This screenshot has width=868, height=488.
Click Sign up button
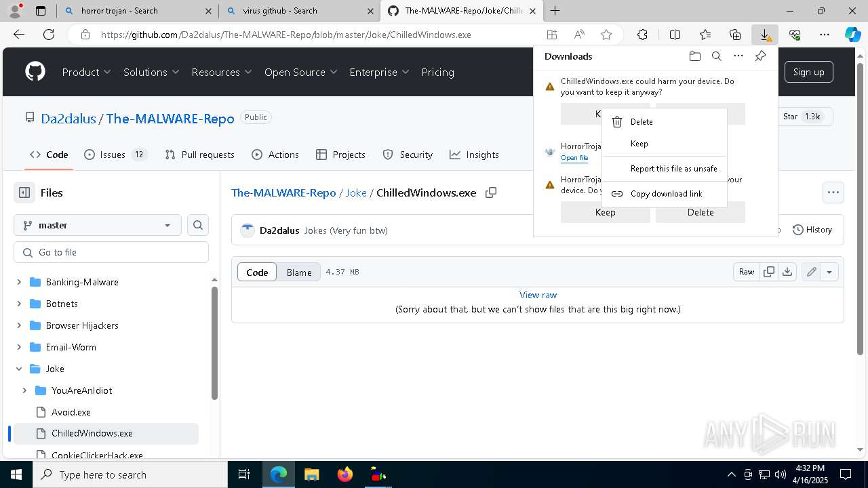click(x=808, y=72)
